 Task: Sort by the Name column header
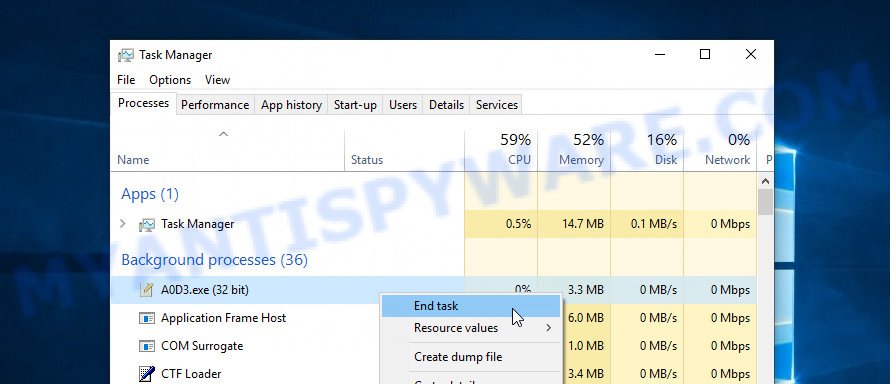[227, 151]
